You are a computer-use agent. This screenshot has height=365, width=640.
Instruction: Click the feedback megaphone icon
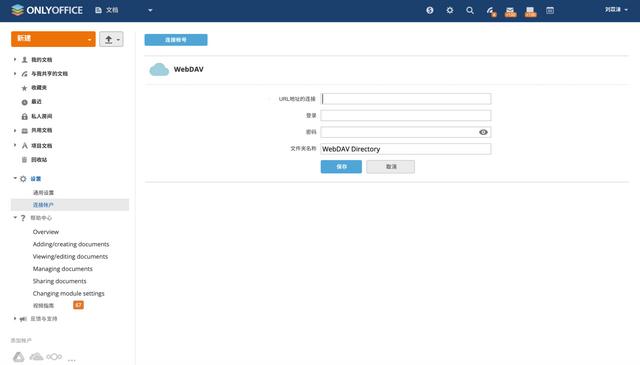[x=23, y=319]
